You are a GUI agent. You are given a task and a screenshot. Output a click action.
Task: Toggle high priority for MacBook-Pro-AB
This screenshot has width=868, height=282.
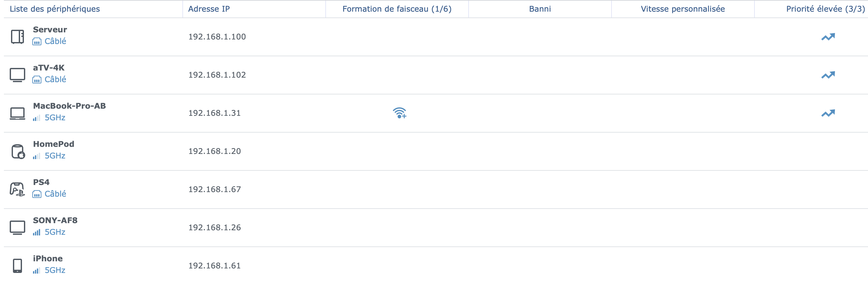pos(828,113)
